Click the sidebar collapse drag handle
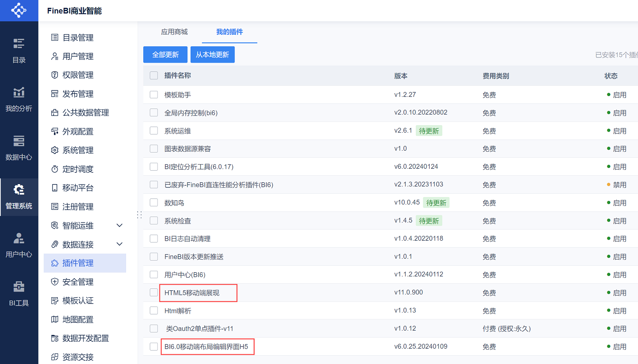This screenshot has width=638, height=364. click(139, 215)
